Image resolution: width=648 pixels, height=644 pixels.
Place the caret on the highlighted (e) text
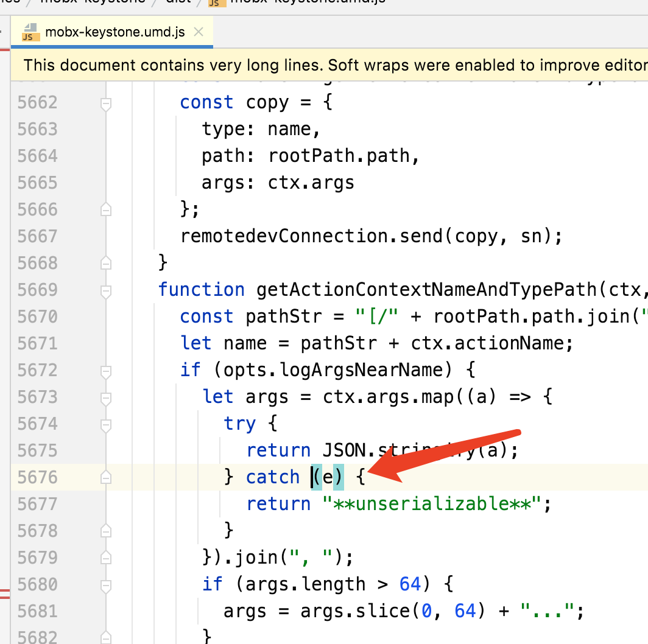click(327, 477)
